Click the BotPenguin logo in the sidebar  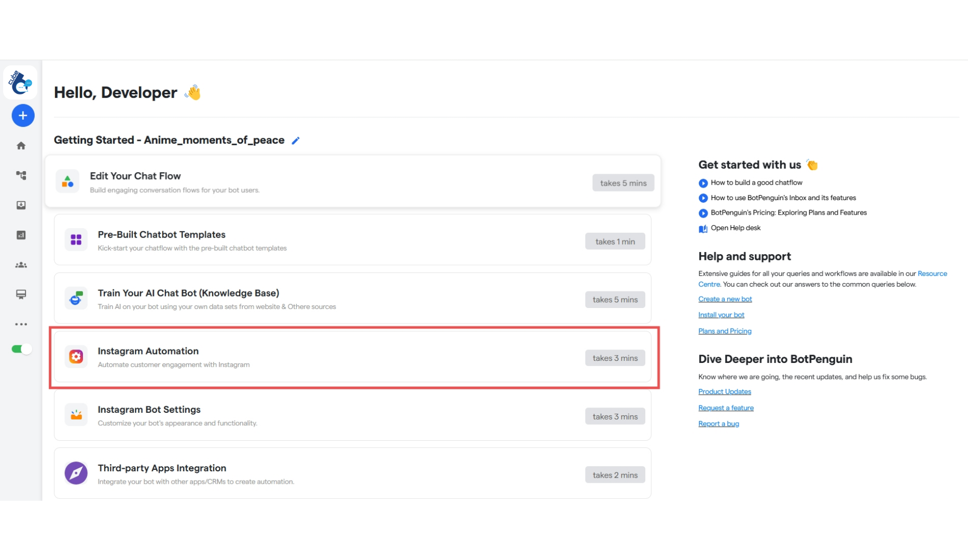click(20, 82)
